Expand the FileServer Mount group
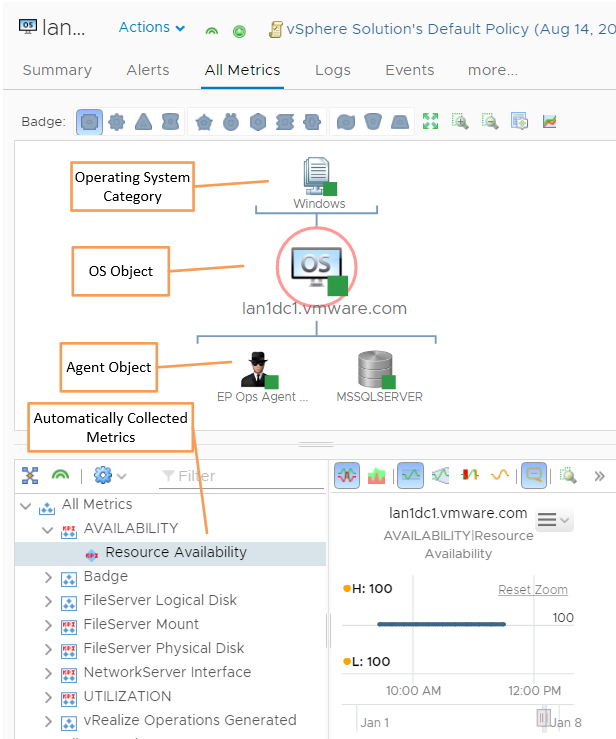The image size is (616, 739). 48,625
